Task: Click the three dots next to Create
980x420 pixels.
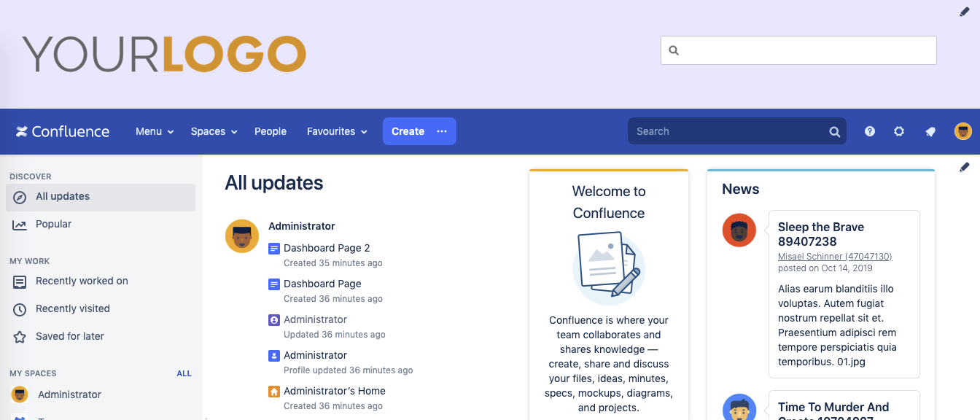Action: pyautogui.click(x=442, y=131)
